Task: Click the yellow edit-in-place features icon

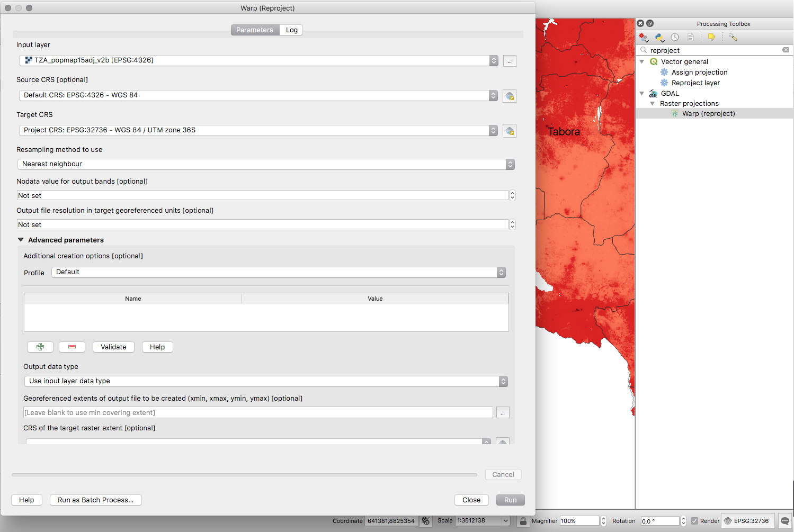Action: [x=711, y=37]
